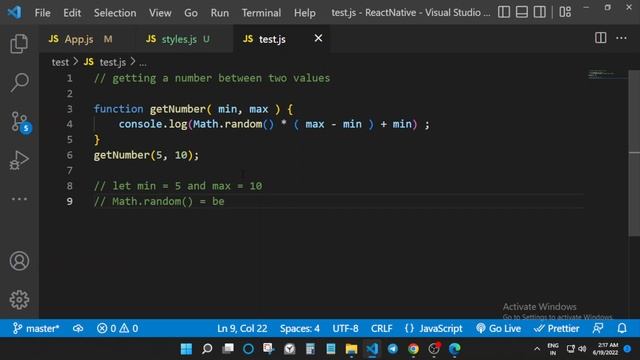Open File Explorer from taskbar

point(351,349)
